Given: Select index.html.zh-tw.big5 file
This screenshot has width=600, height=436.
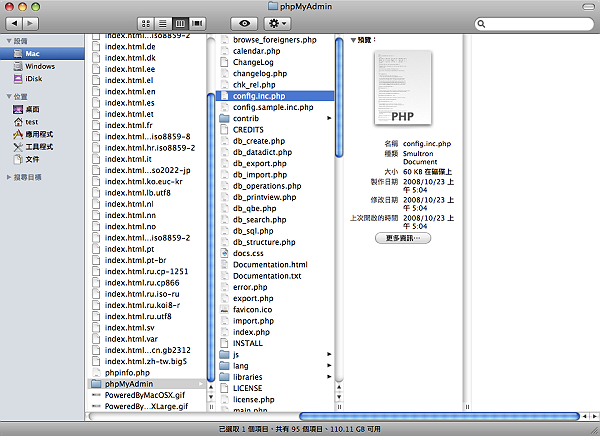Looking at the screenshot, I should pyautogui.click(x=148, y=361).
